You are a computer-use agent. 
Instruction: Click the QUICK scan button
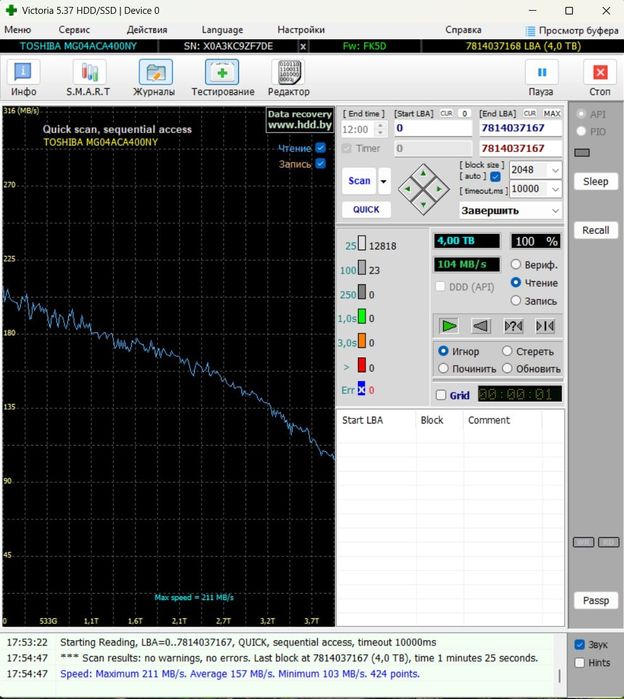pos(366,210)
